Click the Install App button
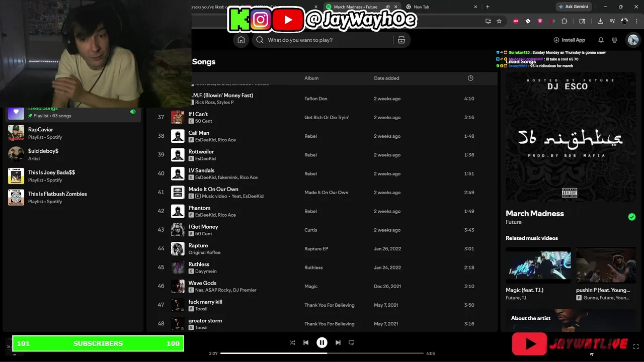 [569, 40]
